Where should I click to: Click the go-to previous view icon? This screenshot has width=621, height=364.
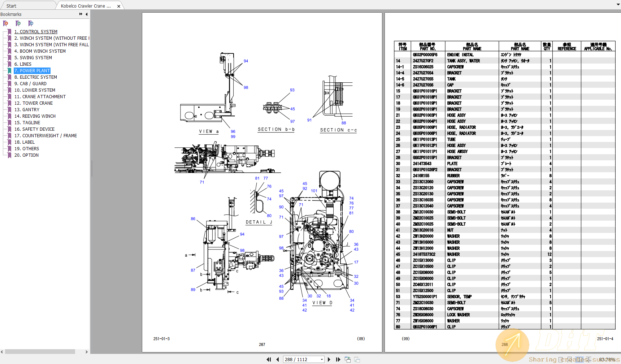tap(348, 359)
